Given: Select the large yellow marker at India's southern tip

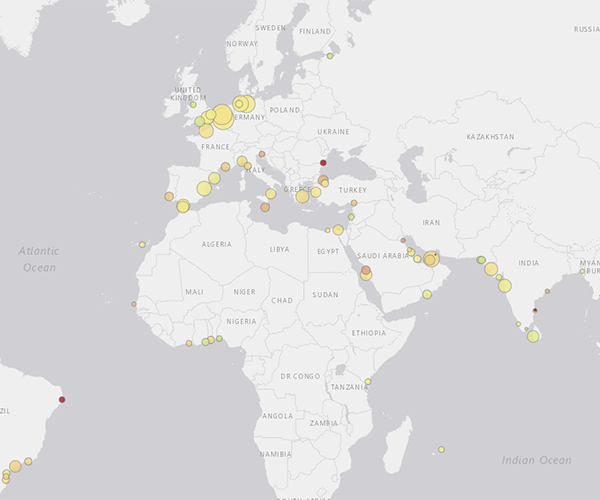Looking at the screenshot, I should pos(533,336).
